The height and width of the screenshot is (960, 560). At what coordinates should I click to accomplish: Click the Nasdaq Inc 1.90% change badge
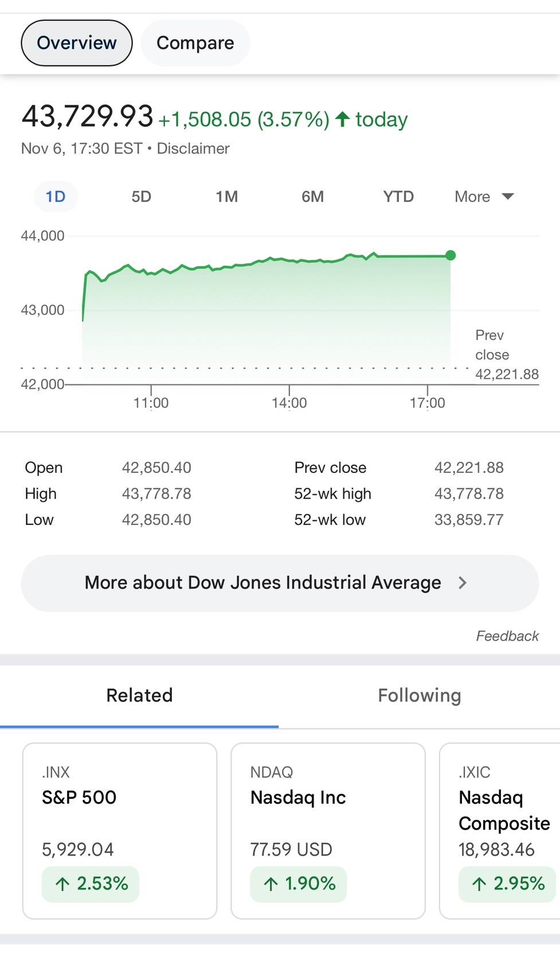coord(299,884)
